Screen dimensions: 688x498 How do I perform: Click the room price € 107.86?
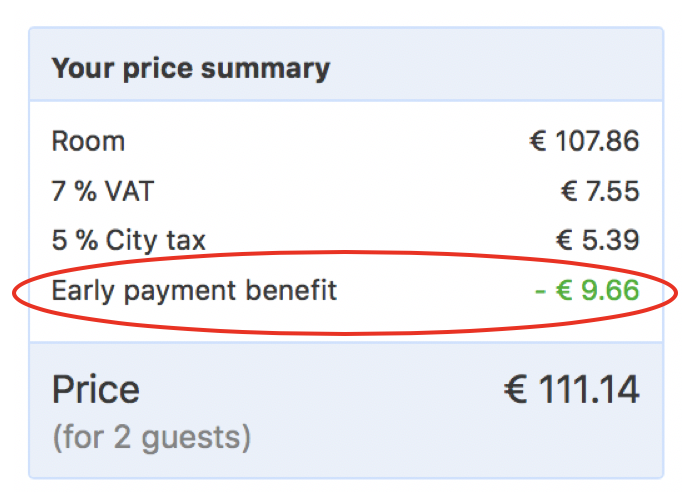584,141
